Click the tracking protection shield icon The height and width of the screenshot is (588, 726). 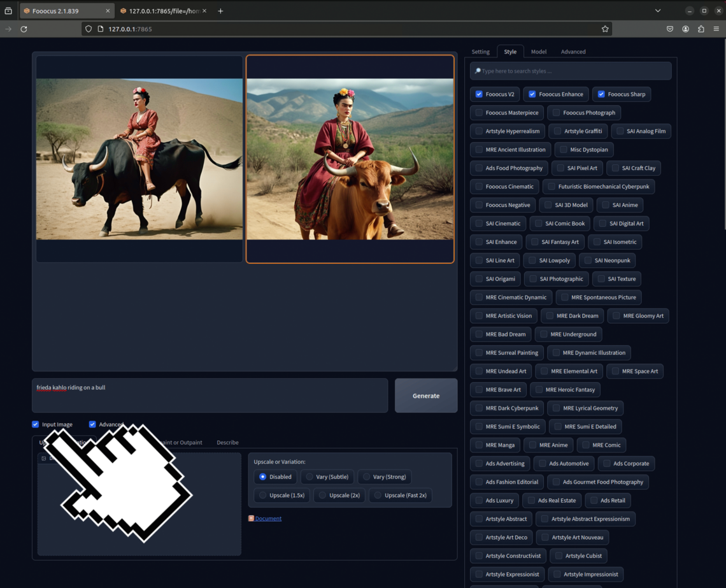point(89,29)
